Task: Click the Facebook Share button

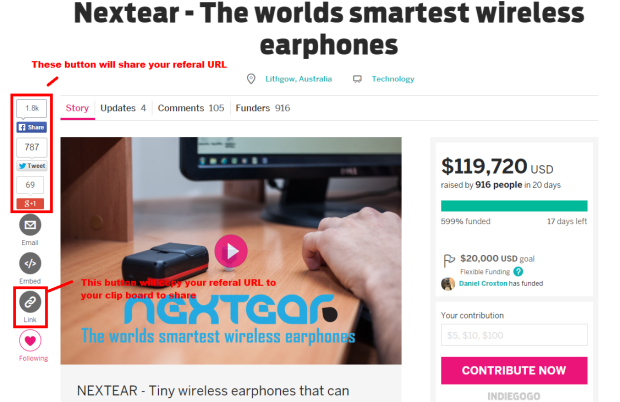Action: (x=32, y=127)
